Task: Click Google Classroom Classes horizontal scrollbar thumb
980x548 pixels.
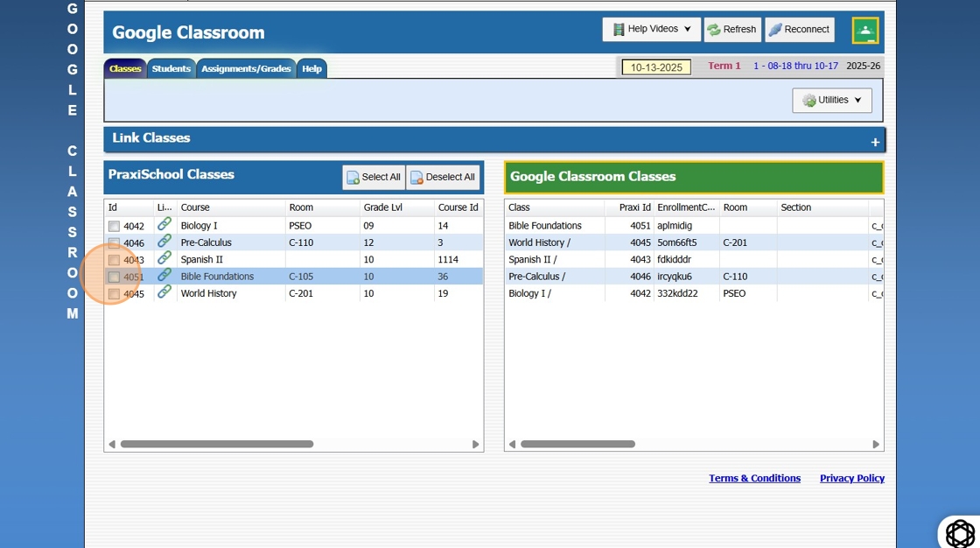Action: coord(578,444)
